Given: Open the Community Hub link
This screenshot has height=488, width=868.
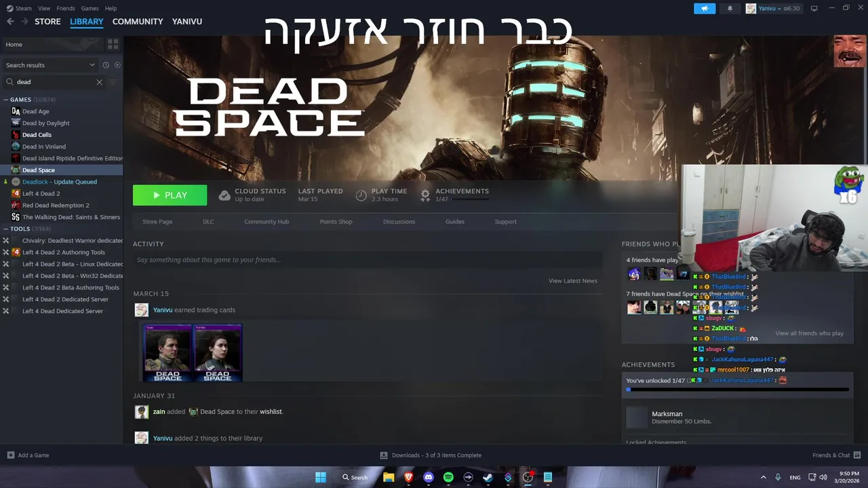Looking at the screenshot, I should [x=267, y=222].
